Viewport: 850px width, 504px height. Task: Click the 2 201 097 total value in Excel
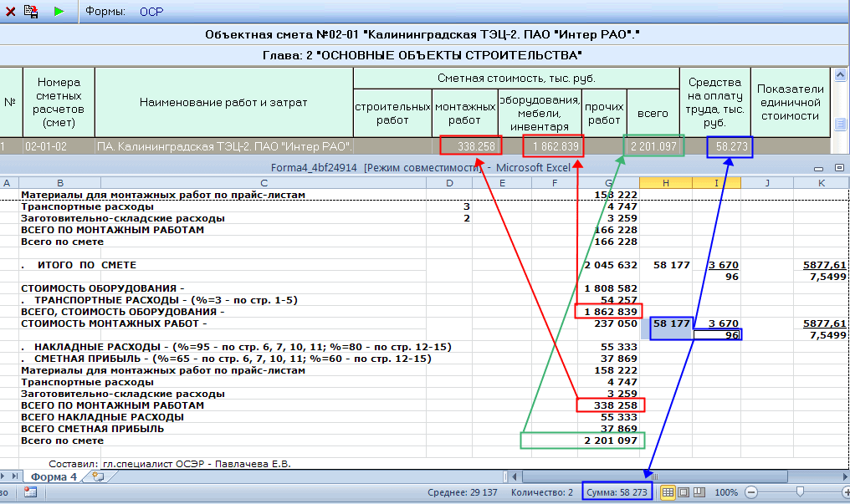611,440
